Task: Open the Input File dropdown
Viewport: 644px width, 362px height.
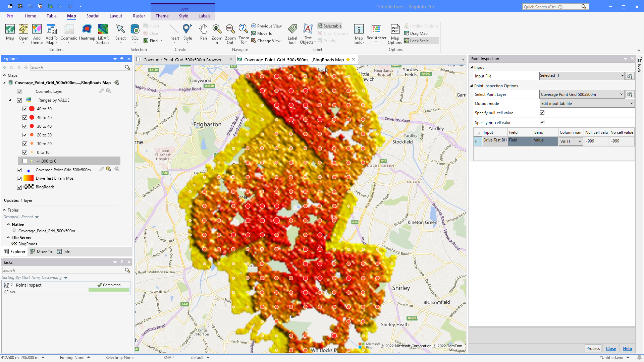Action: pyautogui.click(x=622, y=76)
